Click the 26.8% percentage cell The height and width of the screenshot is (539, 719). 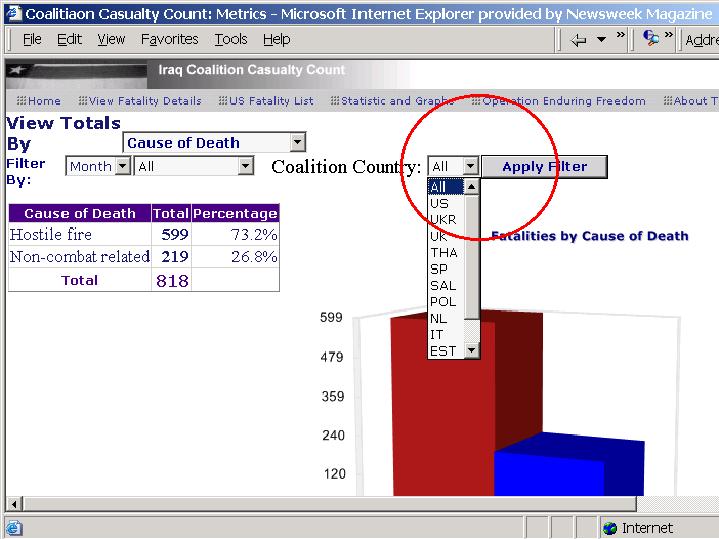click(235, 256)
